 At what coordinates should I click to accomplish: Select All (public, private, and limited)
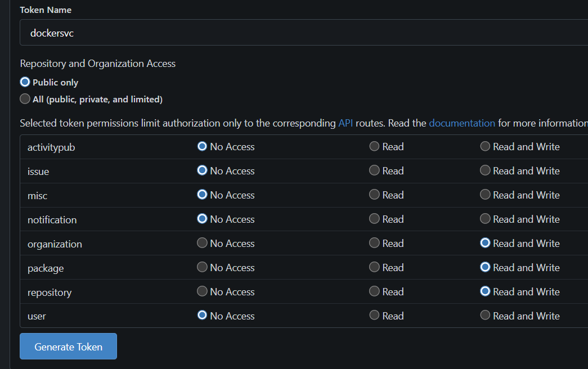click(25, 99)
